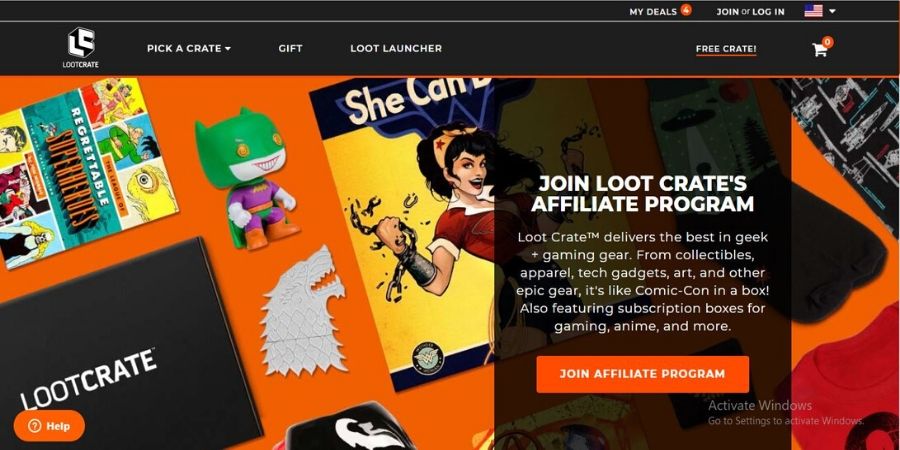Click the Join Affiliate Program button

click(642, 374)
